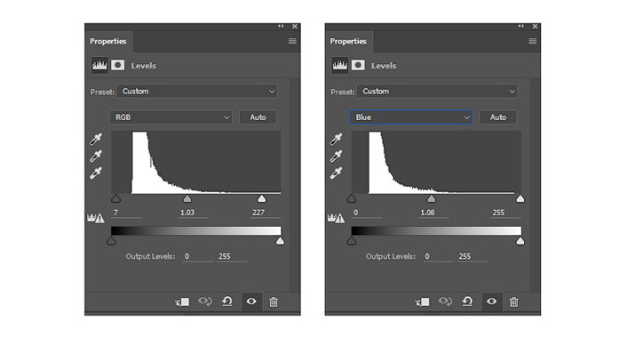Screen dimensions: 644x338
Task: Open Preset dropdown in Blue panel
Action: tap(437, 92)
